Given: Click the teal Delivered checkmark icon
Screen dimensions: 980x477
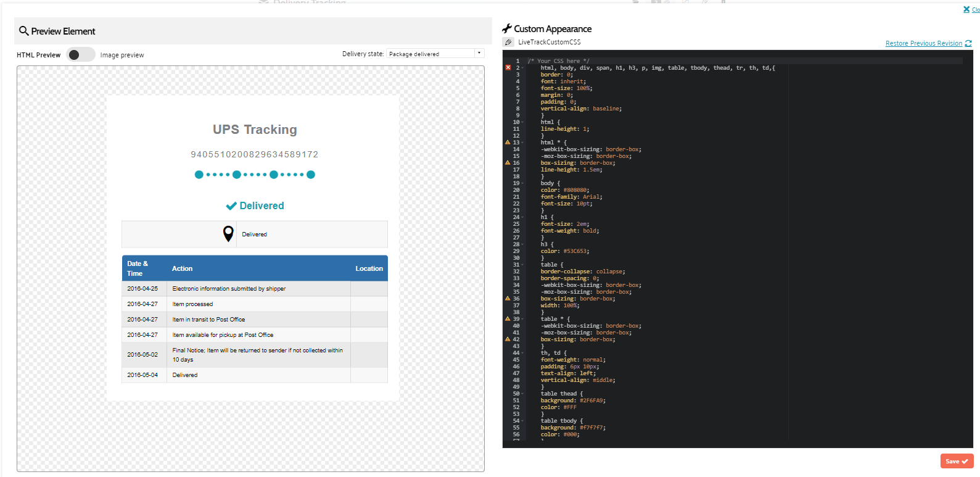Looking at the screenshot, I should 231,206.
